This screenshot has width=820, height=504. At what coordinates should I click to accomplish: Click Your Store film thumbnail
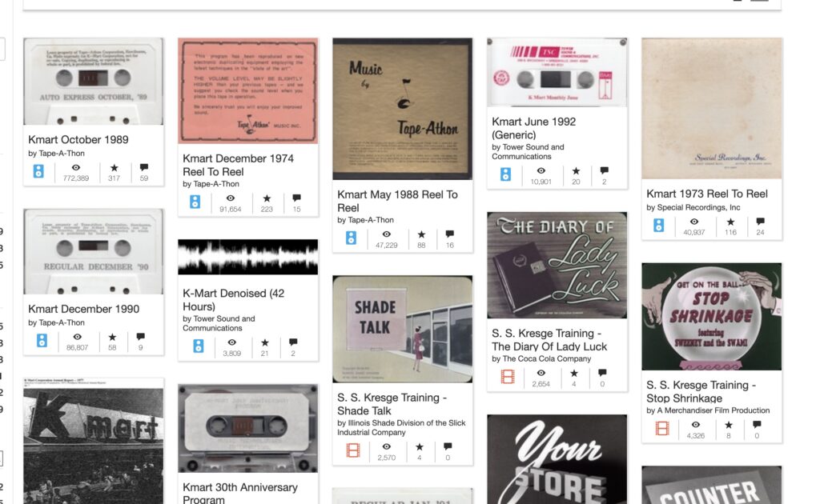coord(557,460)
